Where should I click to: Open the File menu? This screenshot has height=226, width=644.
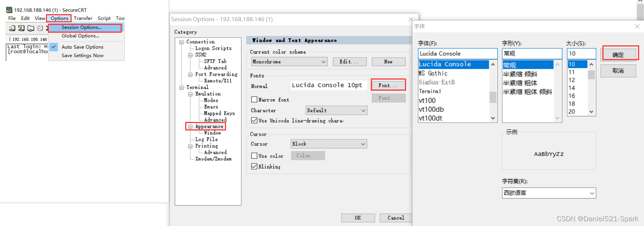coord(12,18)
